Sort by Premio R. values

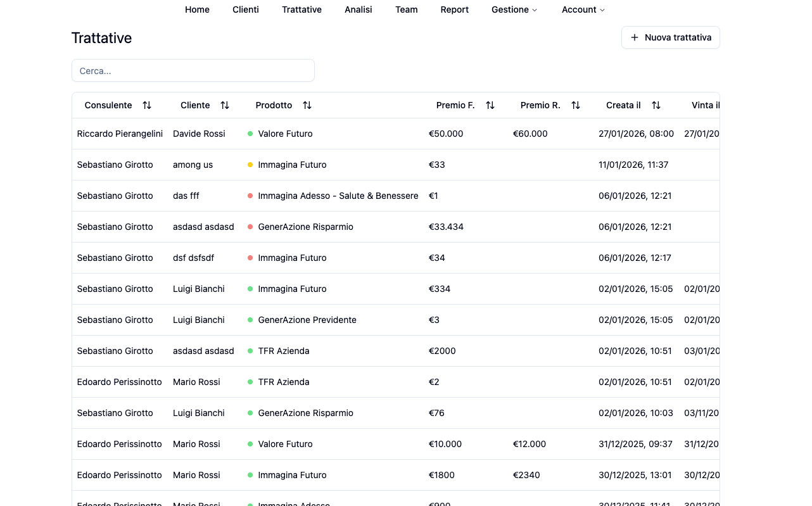coord(575,105)
